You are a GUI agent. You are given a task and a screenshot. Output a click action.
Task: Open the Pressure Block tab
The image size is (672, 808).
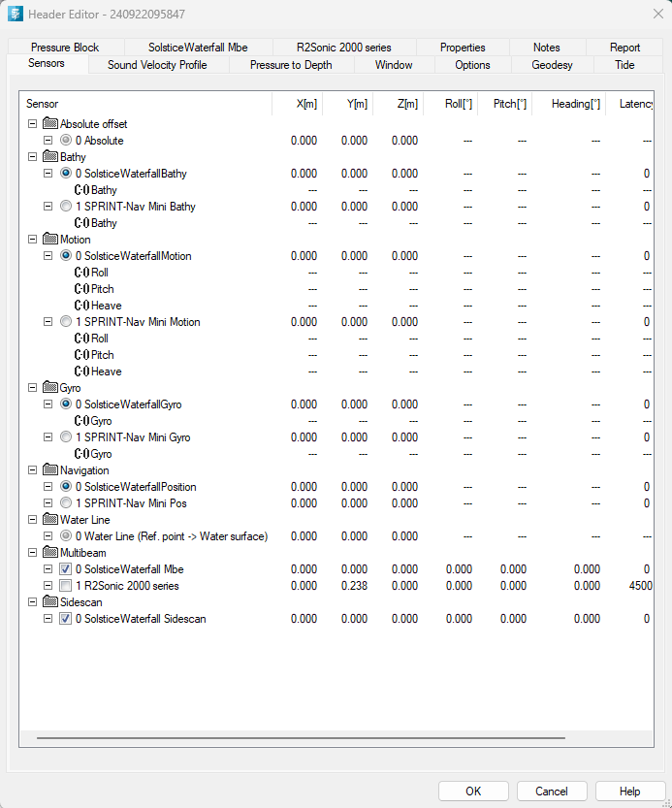tap(65, 48)
